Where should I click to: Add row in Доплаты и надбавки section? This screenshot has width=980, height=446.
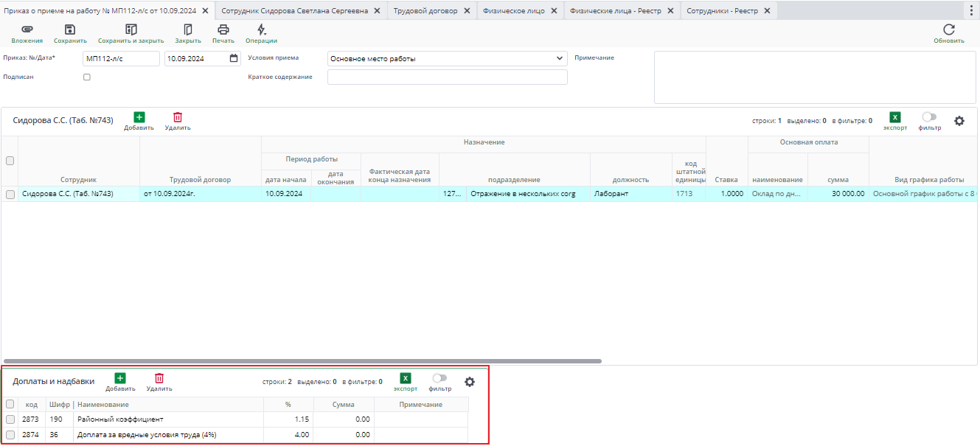point(120,378)
